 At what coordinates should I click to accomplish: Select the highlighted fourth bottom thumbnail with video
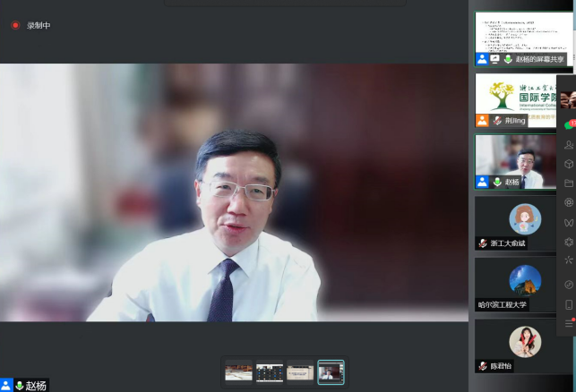tap(331, 372)
